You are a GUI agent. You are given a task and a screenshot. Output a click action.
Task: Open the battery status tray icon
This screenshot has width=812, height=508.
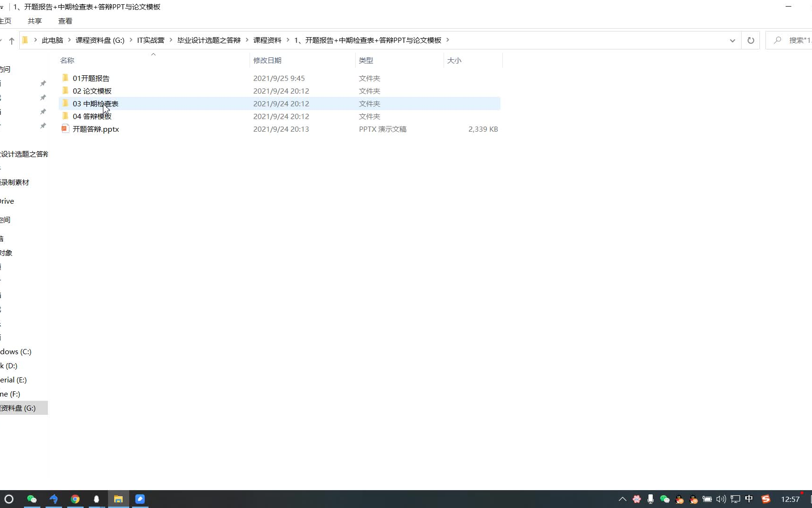click(707, 499)
